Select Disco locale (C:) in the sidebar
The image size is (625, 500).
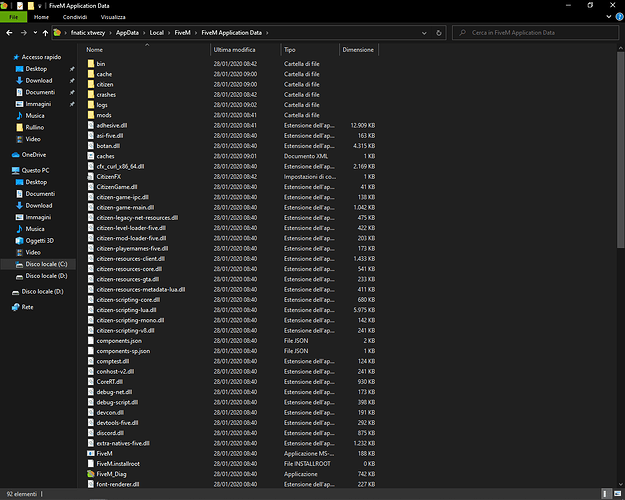pyautogui.click(x=46, y=264)
